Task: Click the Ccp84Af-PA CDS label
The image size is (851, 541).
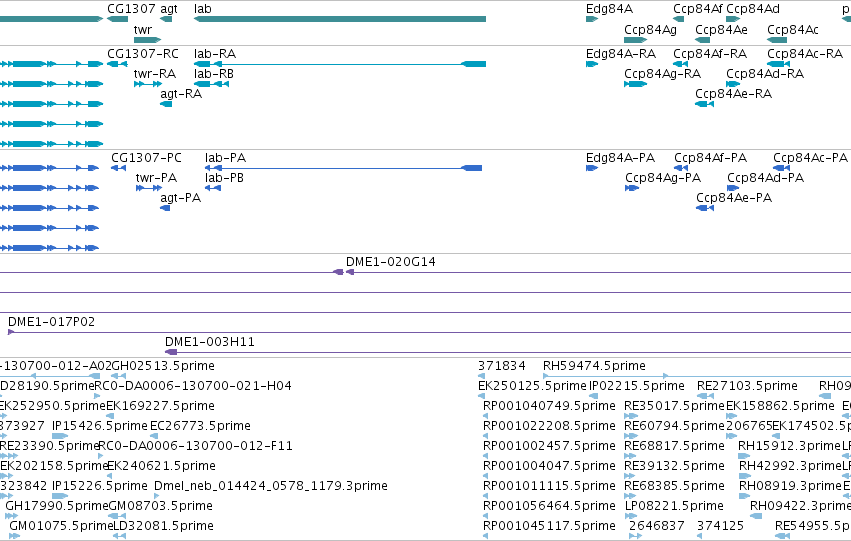Action: click(x=710, y=158)
